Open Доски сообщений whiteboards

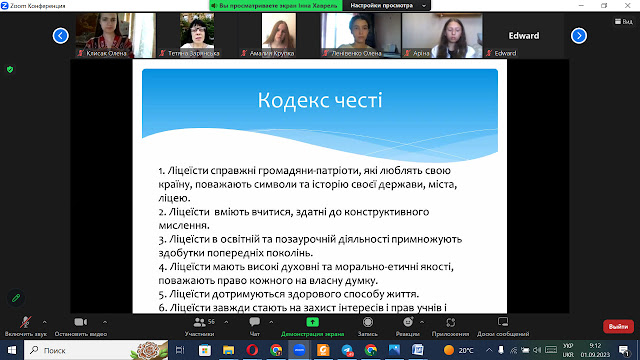[x=503, y=326]
